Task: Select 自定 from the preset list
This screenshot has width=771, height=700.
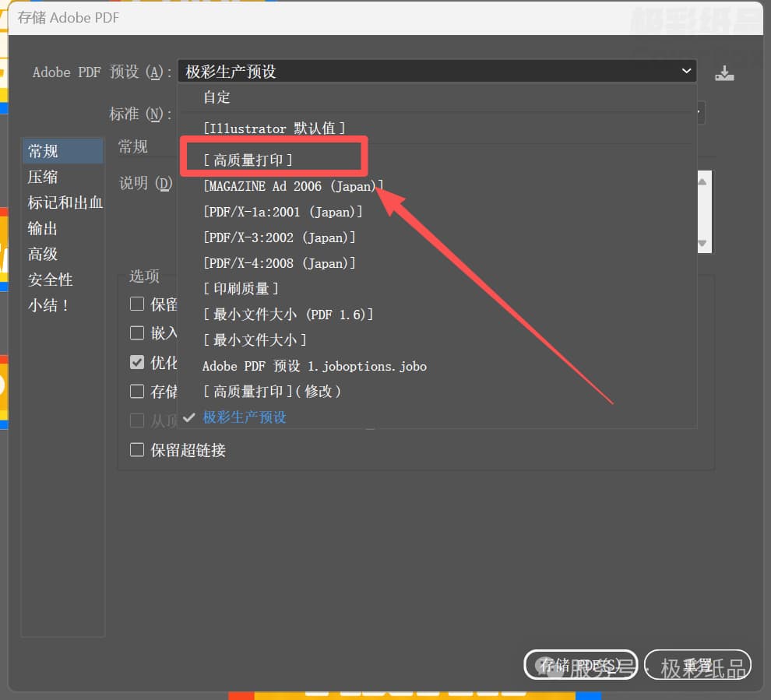Action: pyautogui.click(x=217, y=97)
